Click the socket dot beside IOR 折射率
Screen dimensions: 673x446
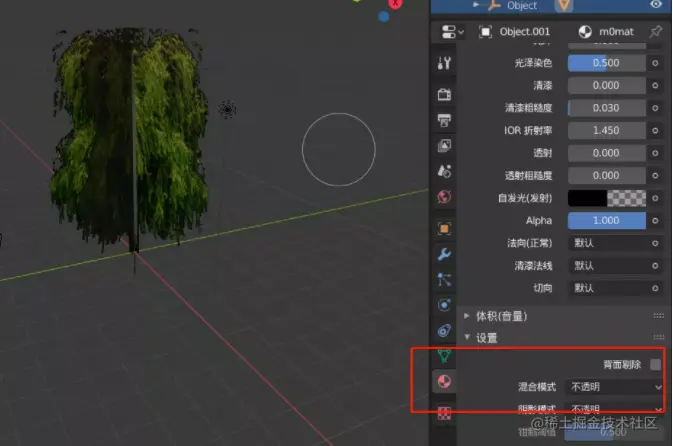pos(655,130)
